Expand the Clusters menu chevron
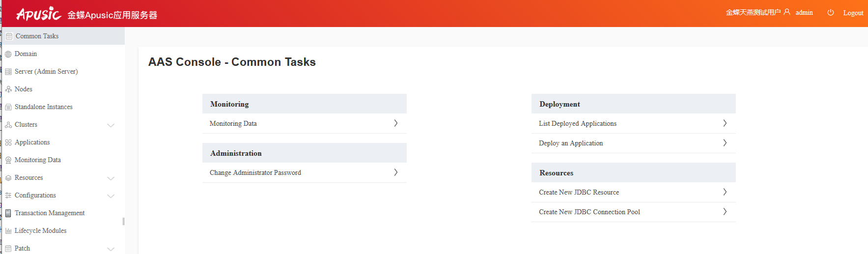This screenshot has height=254, width=868. click(x=111, y=125)
